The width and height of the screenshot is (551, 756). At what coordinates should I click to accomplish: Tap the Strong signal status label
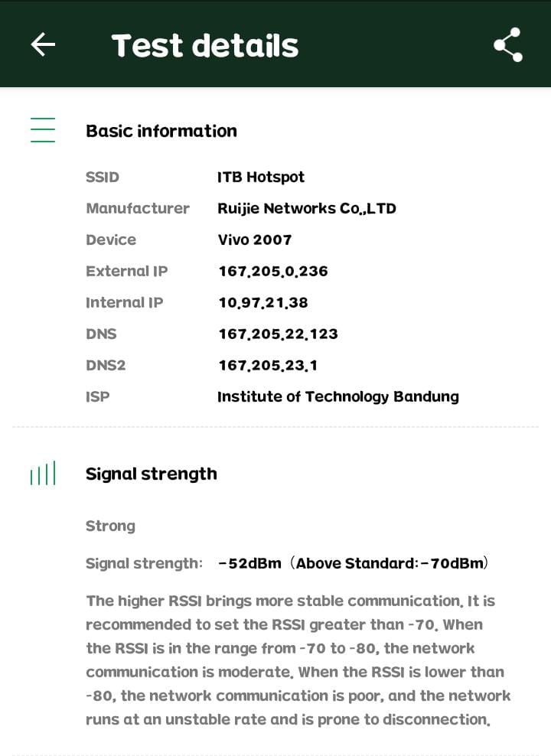coord(110,526)
